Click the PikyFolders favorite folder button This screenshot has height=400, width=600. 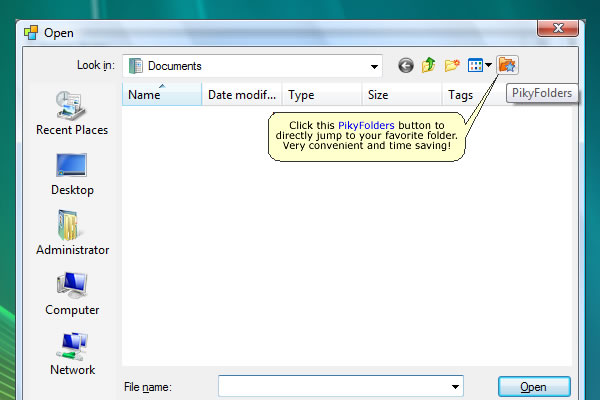pos(507,65)
